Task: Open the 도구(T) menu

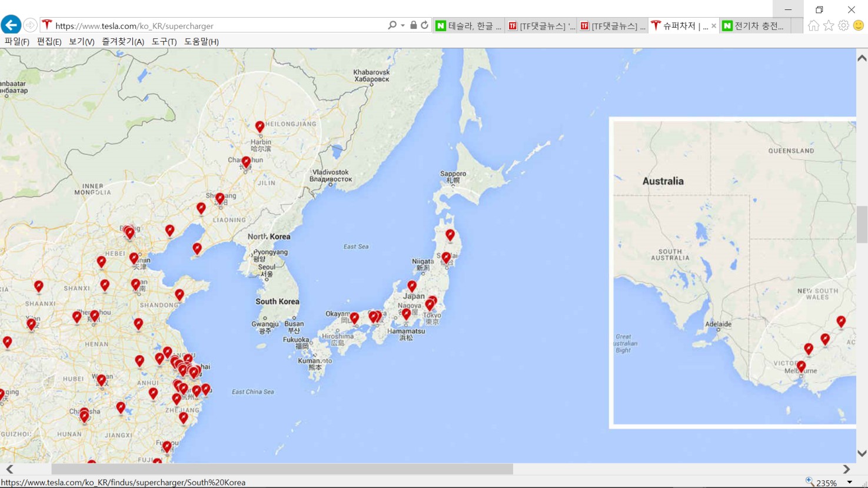Action: pos(164,42)
